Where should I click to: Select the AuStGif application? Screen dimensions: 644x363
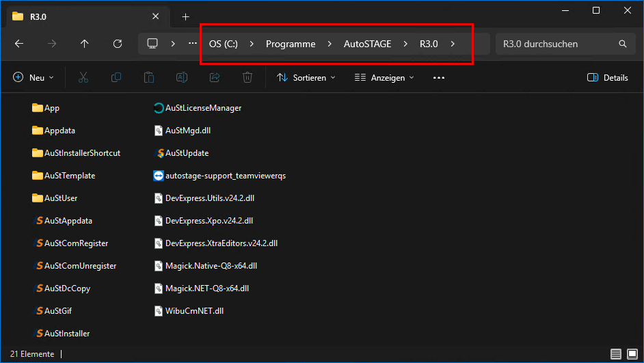tap(52, 311)
